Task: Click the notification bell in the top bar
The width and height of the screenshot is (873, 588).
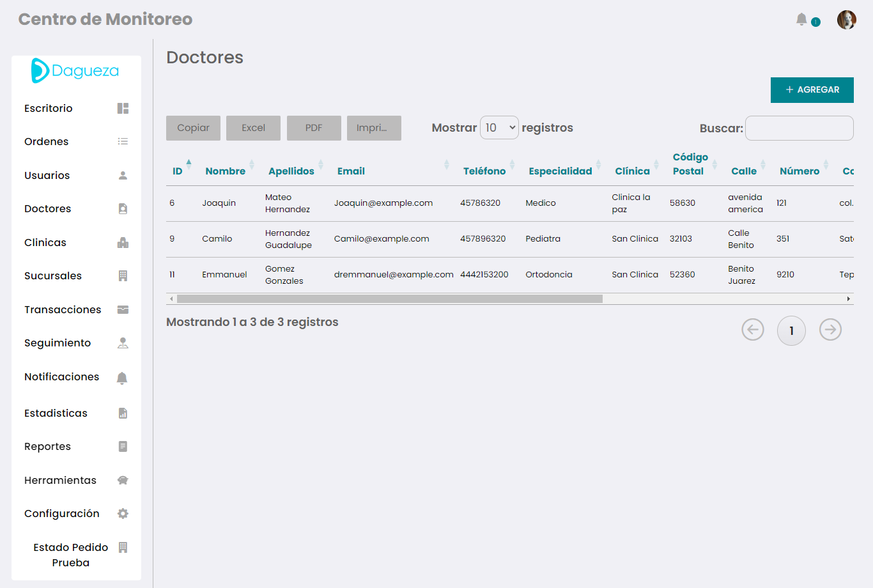Action: [801, 19]
